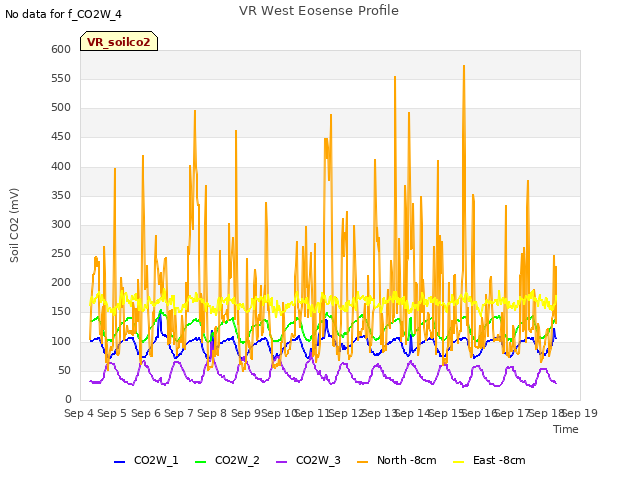Image resolution: width=640 pixels, height=480 pixels.
Task: Click the yellow East -8cm legend swatch
Action: point(459,462)
